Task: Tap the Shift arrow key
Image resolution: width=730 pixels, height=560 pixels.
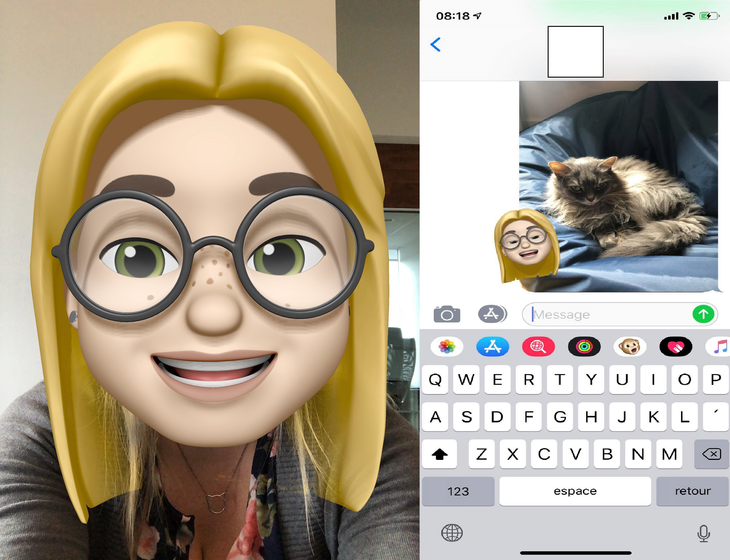Action: (x=439, y=454)
